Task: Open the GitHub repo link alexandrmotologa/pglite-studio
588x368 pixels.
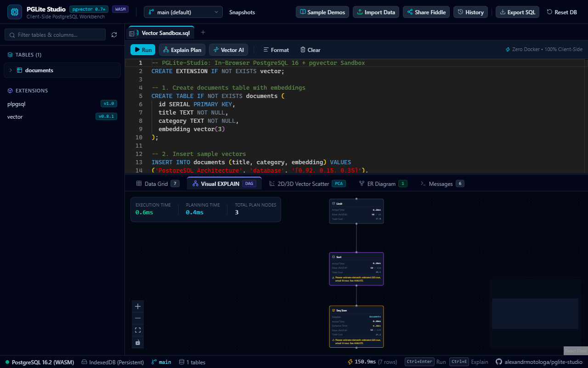Action: pos(539,362)
